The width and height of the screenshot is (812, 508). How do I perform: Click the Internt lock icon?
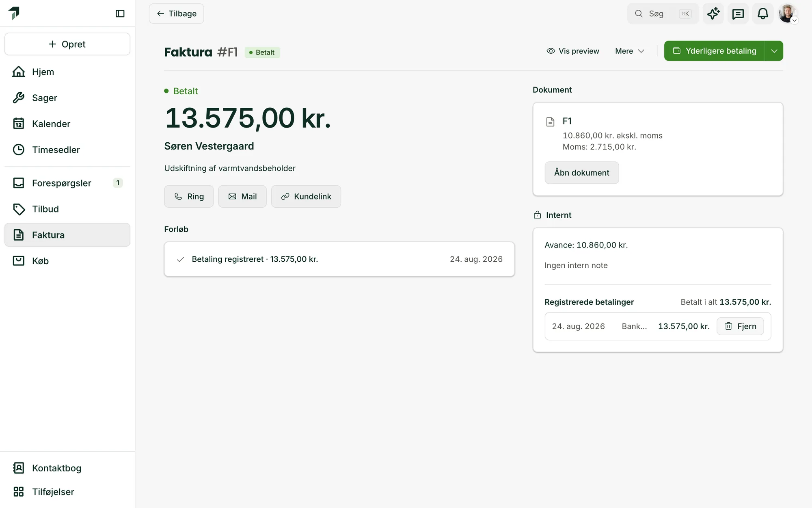point(537,215)
